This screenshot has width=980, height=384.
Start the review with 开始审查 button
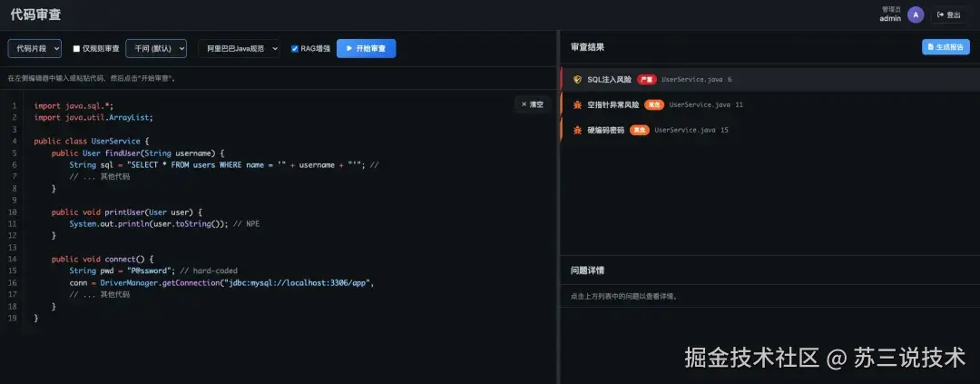tap(367, 48)
